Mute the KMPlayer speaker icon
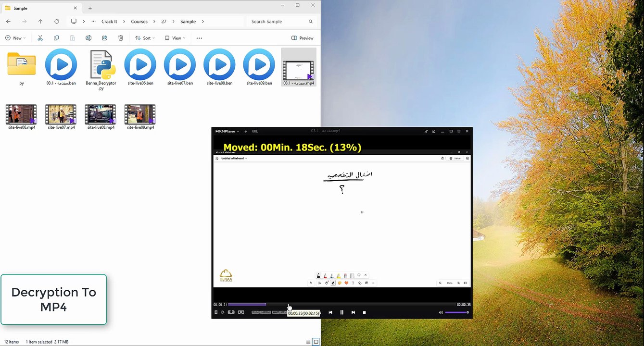The image size is (644, 346). click(441, 312)
